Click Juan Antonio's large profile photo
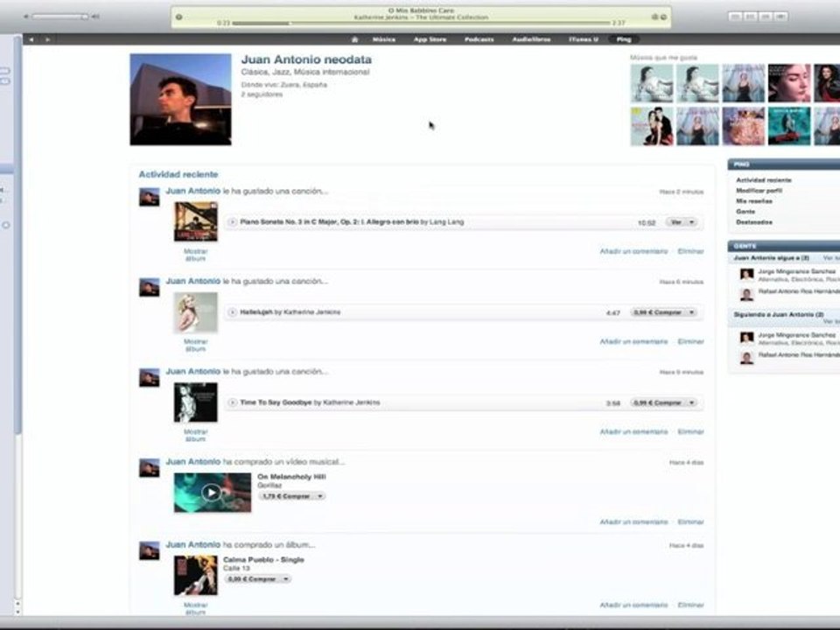The height and width of the screenshot is (630, 840). click(x=180, y=99)
